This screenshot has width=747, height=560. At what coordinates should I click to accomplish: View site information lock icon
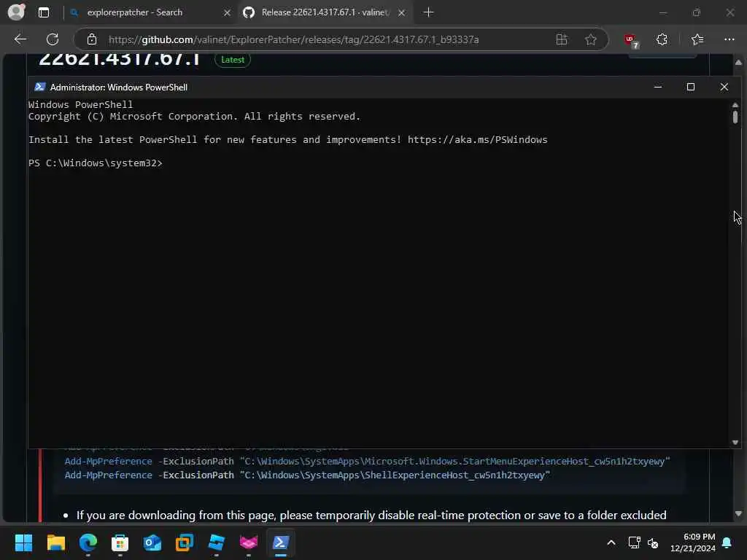(92, 39)
